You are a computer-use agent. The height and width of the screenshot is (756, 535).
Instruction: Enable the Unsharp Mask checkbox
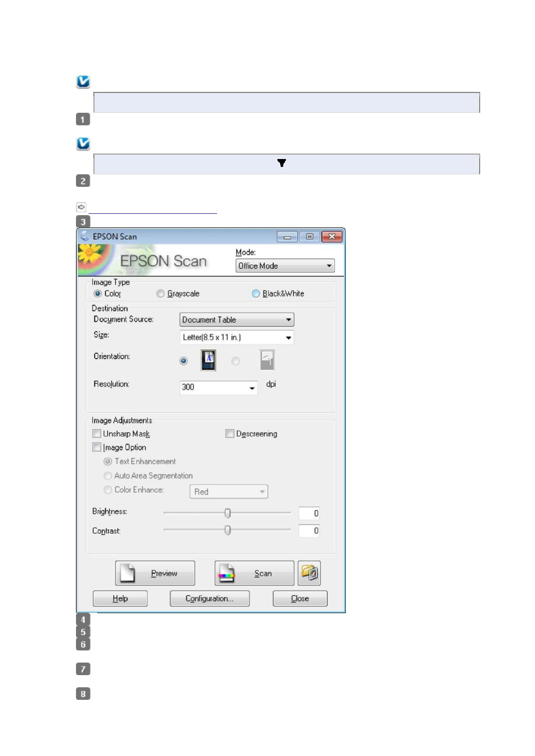pos(97,433)
